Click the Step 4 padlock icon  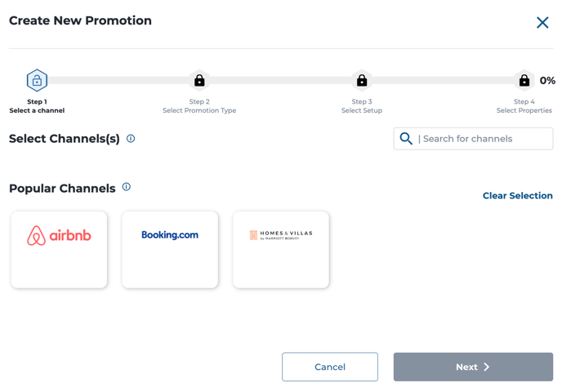tap(524, 80)
